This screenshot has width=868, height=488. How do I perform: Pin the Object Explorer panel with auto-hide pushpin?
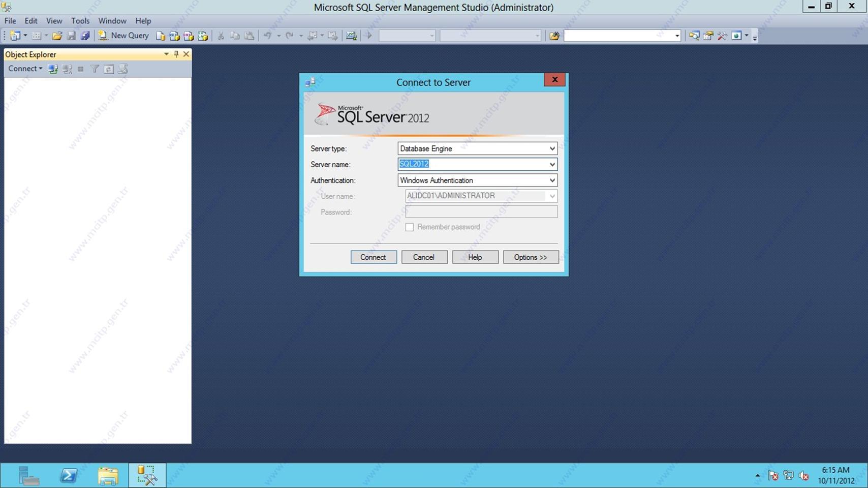[176, 54]
